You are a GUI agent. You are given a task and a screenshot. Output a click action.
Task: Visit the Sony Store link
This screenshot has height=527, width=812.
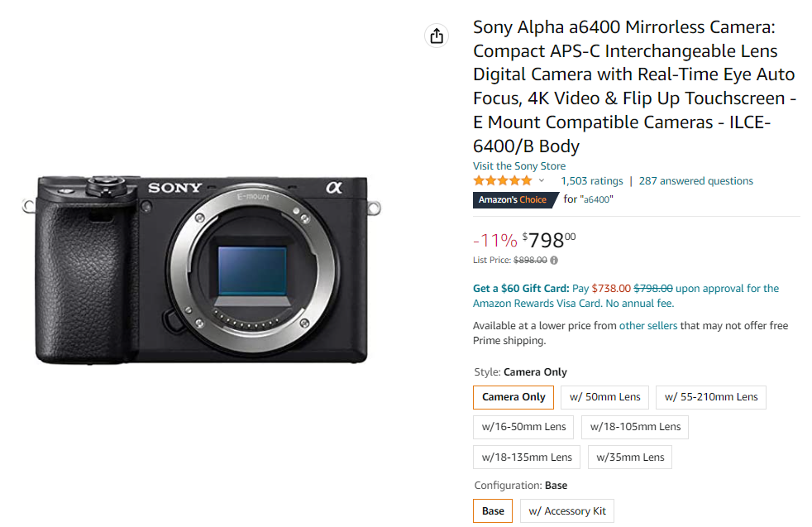tap(518, 165)
